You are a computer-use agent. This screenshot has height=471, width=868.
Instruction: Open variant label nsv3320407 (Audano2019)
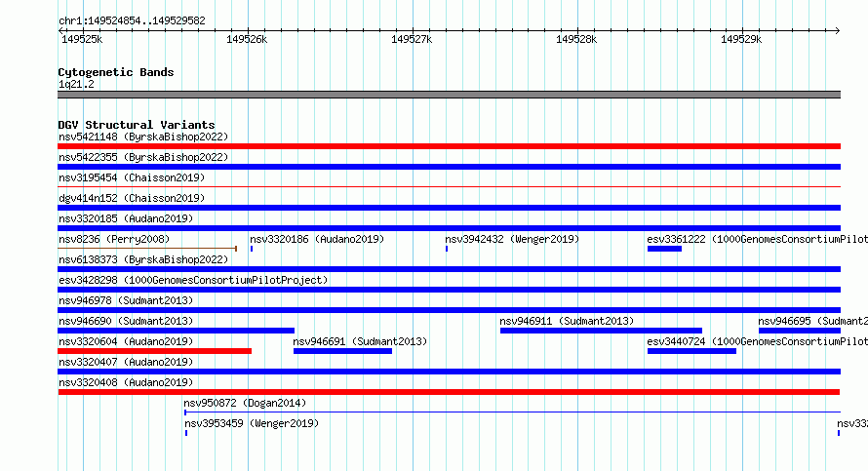[126, 362]
